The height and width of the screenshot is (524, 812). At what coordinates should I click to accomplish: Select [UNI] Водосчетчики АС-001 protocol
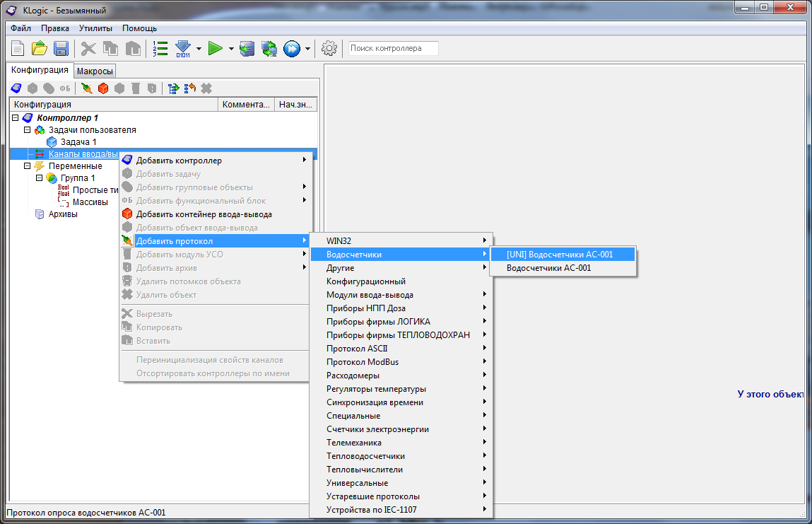click(560, 255)
